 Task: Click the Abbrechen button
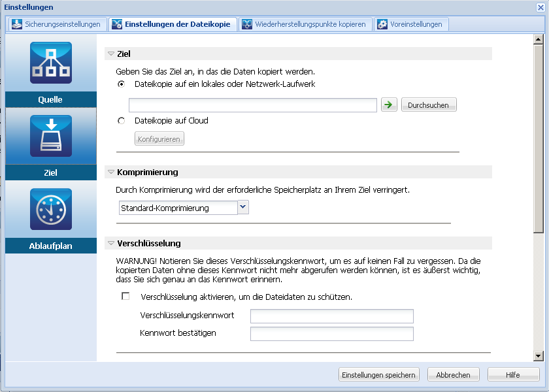453,374
